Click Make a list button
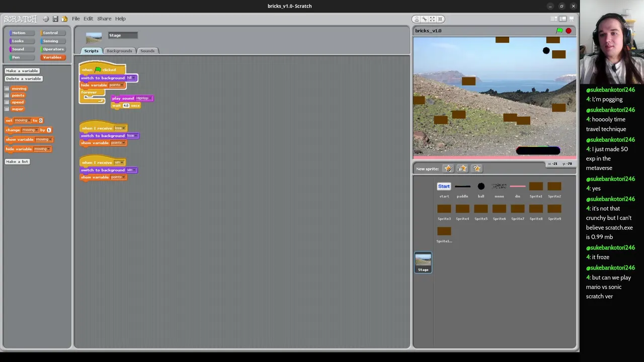The height and width of the screenshot is (362, 644). (17, 162)
